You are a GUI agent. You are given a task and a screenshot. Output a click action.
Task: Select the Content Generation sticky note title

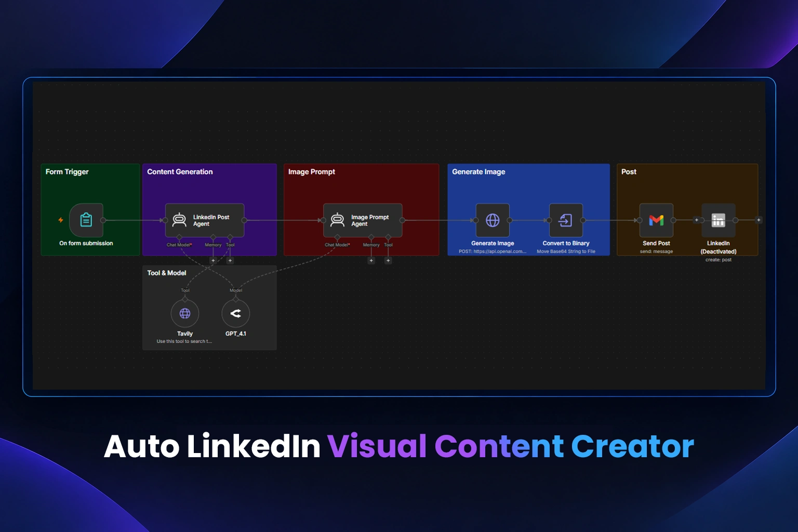[180, 172]
